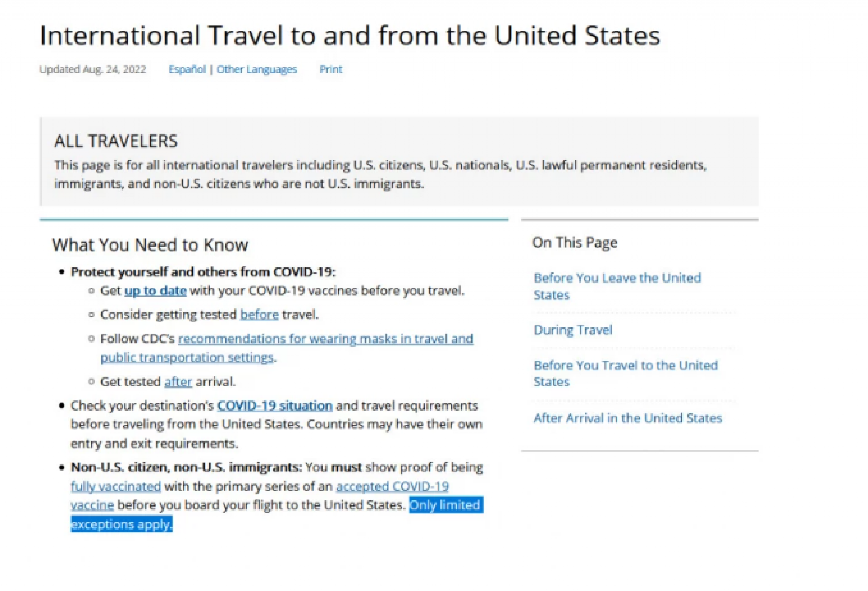The height and width of the screenshot is (591, 868).
Task: Open the COVID-19 situation link
Action: click(x=275, y=405)
